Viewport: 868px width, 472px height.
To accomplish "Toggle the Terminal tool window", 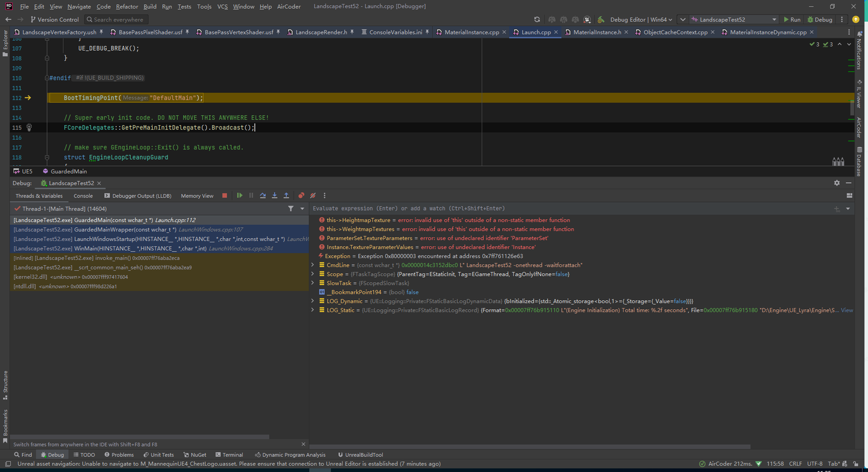I will click(229, 455).
